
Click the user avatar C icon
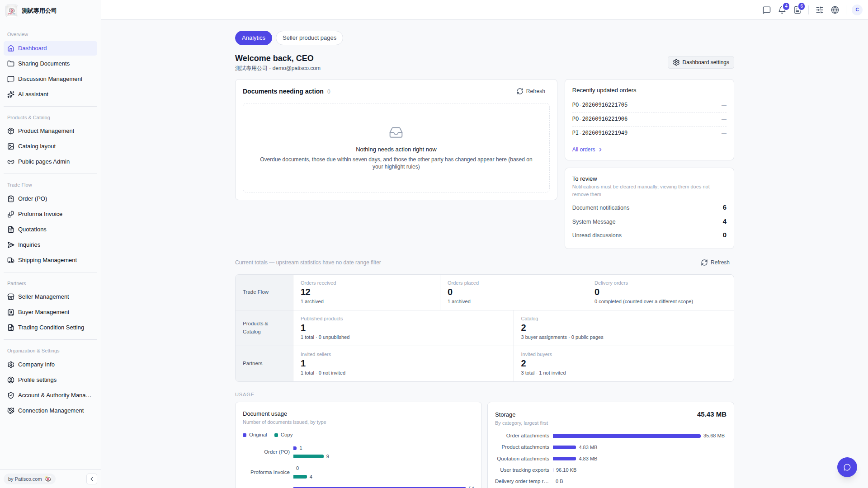(x=857, y=10)
